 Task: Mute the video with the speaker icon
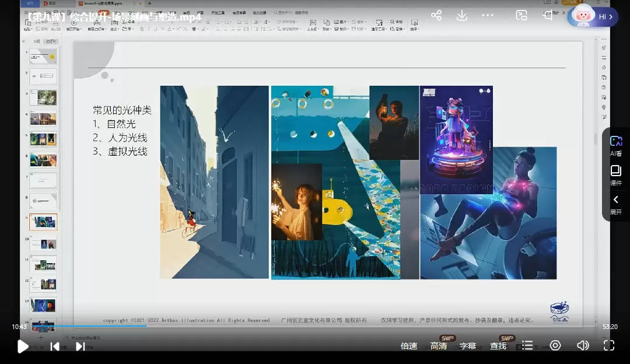click(583, 345)
